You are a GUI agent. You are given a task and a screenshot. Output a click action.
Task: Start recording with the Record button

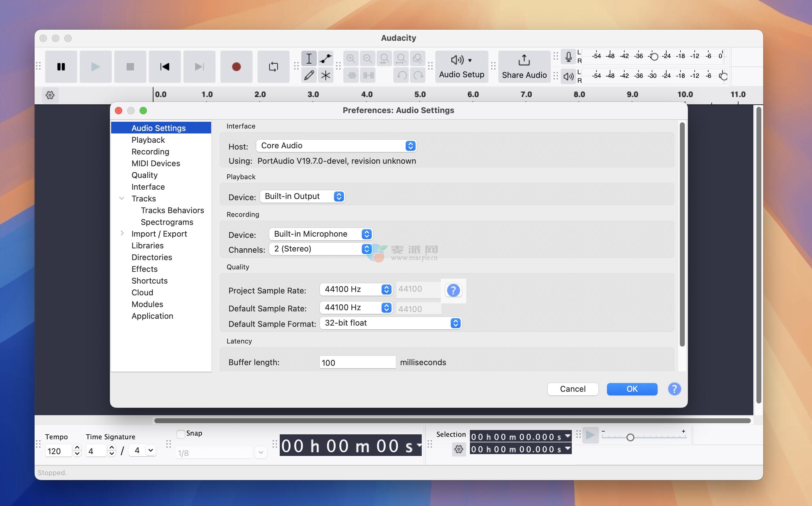point(236,67)
